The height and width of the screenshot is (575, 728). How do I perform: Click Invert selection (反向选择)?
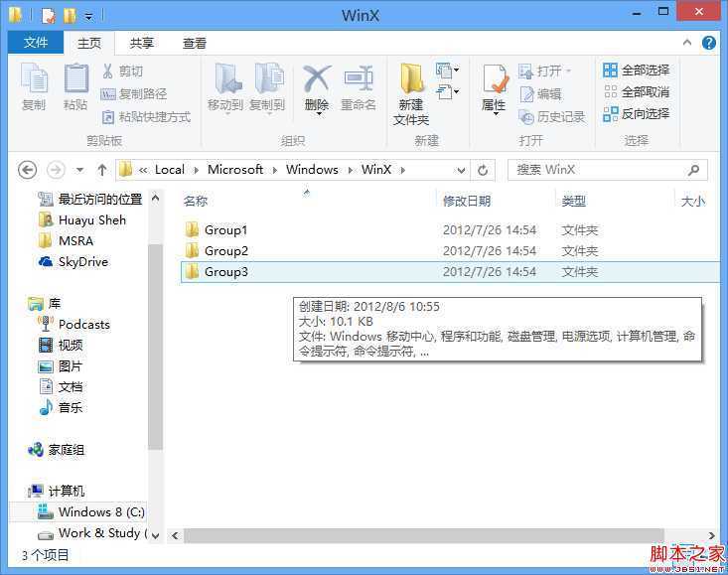tap(636, 113)
